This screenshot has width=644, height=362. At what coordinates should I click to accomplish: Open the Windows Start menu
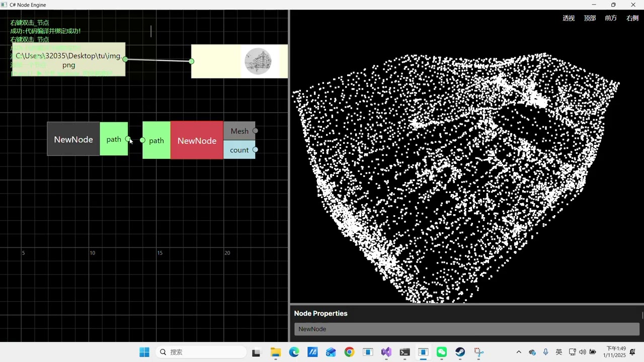click(x=144, y=352)
